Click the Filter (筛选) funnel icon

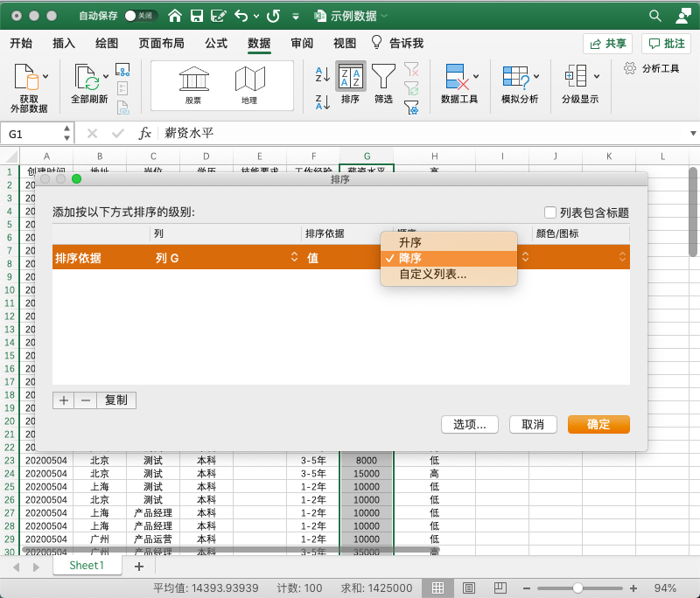(x=383, y=79)
